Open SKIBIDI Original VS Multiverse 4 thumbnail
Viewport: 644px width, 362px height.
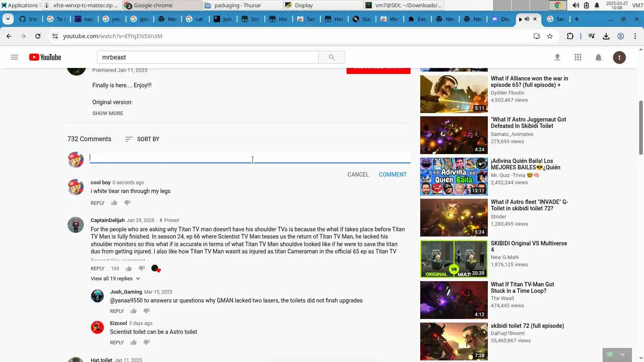click(454, 259)
